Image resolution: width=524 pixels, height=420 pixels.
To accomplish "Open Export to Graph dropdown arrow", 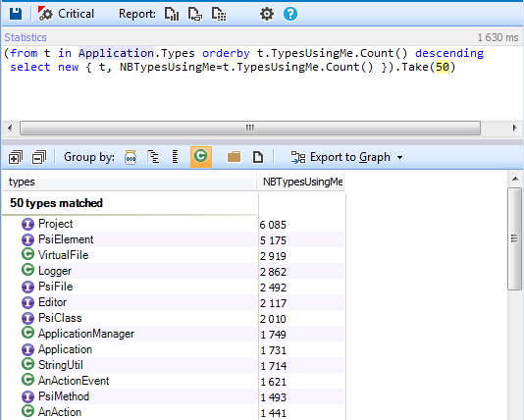I will point(400,157).
